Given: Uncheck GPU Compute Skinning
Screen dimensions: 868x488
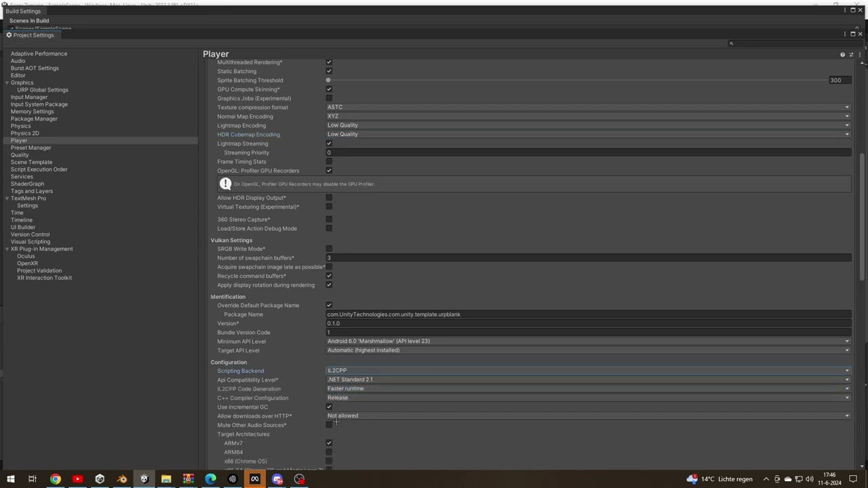Looking at the screenshot, I should coord(329,89).
